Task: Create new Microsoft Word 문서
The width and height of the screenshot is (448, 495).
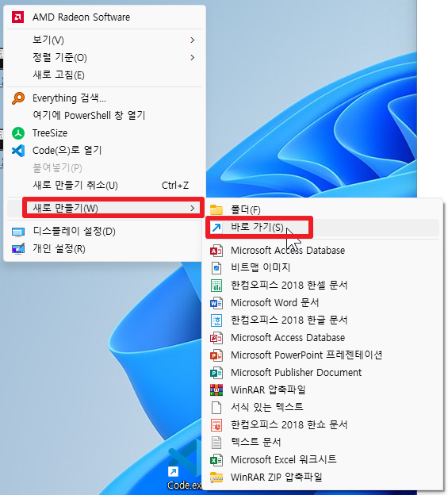Action: coord(322,303)
